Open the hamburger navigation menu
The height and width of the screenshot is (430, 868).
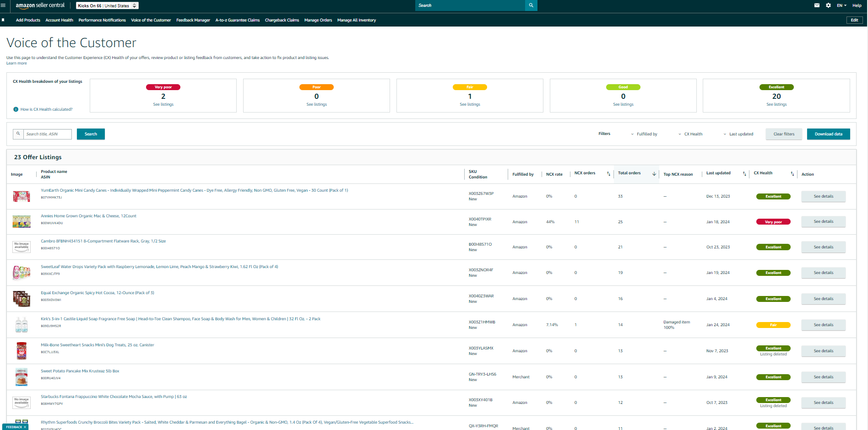point(3,5)
